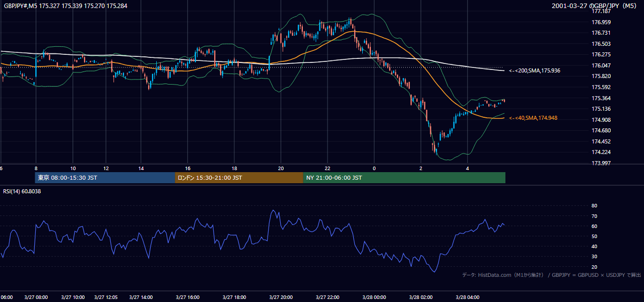644x302 pixels.
Task: Click hour label 4 under price chart
Action: pyautogui.click(x=468, y=168)
